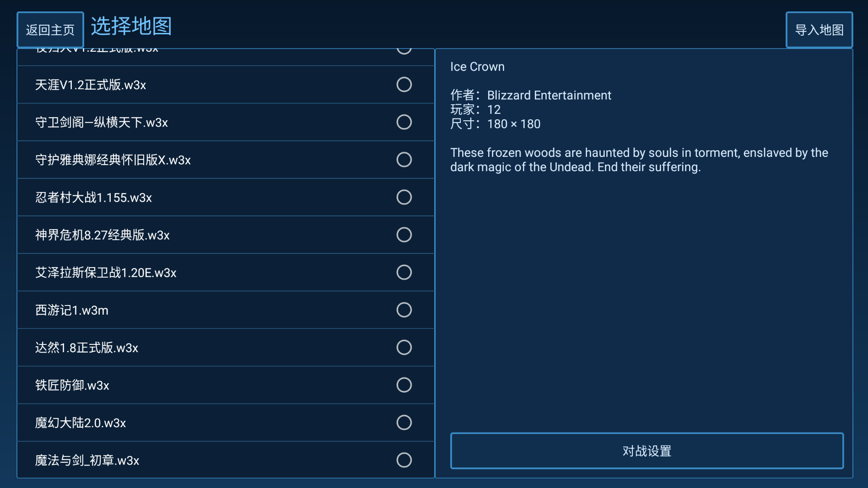The width and height of the screenshot is (868, 488).
Task: Click map name 神界危机8.27经典版.w3x
Action: tap(102, 235)
